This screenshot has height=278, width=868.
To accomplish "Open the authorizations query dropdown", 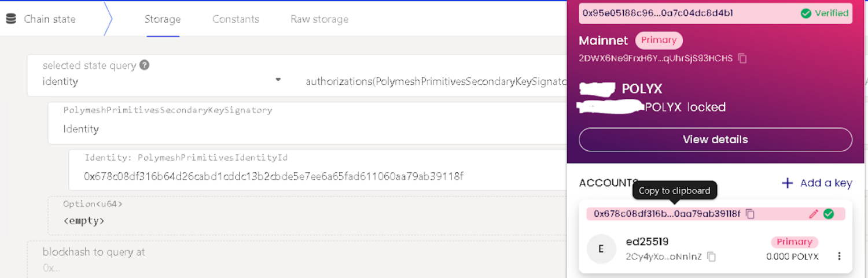I will click(x=434, y=81).
